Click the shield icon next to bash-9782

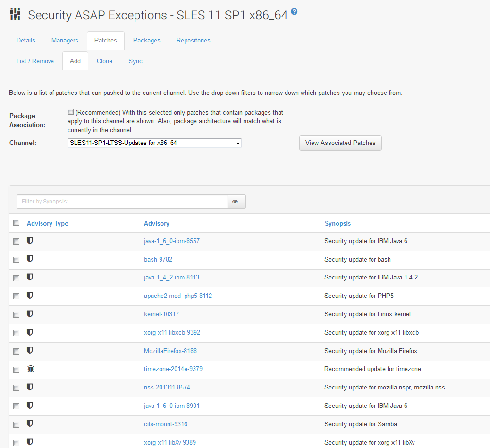(30, 259)
